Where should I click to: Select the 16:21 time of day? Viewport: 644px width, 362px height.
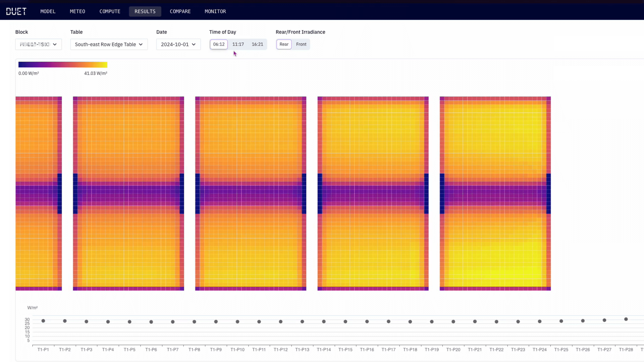click(x=257, y=44)
